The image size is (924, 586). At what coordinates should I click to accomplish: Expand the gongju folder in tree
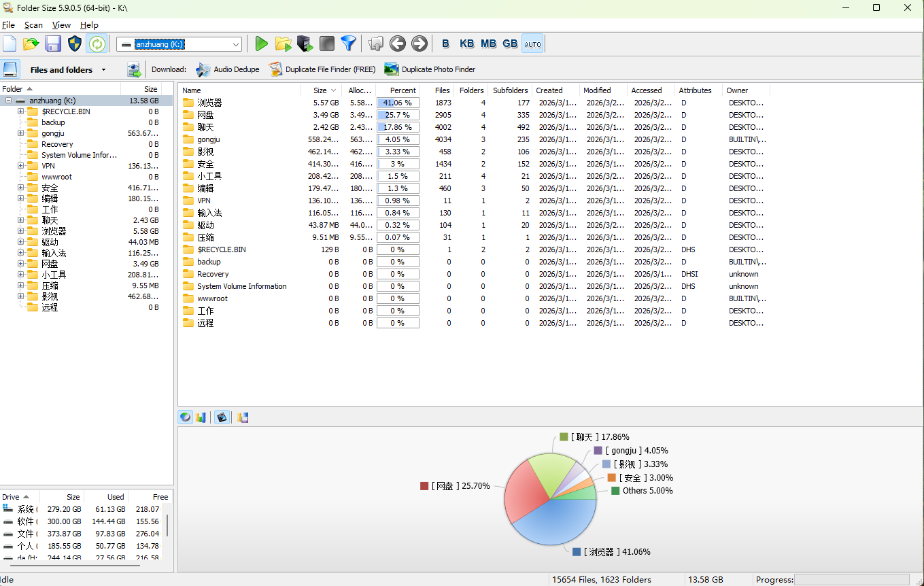coord(21,133)
